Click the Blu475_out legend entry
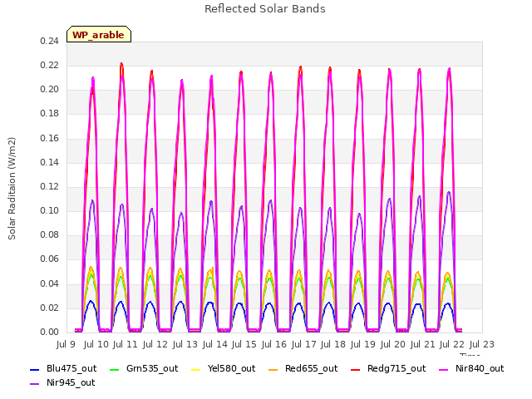The image size is (532, 399). pyautogui.click(x=63, y=368)
